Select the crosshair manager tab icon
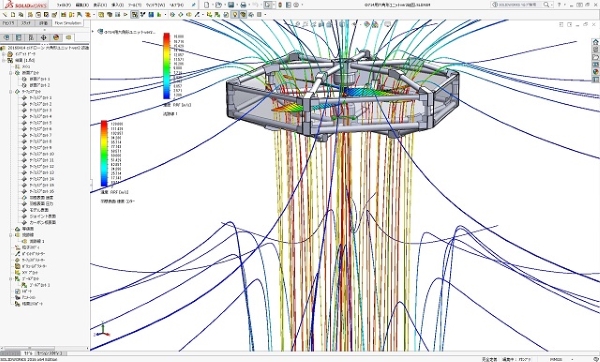The image size is (600, 362). pos(44,38)
